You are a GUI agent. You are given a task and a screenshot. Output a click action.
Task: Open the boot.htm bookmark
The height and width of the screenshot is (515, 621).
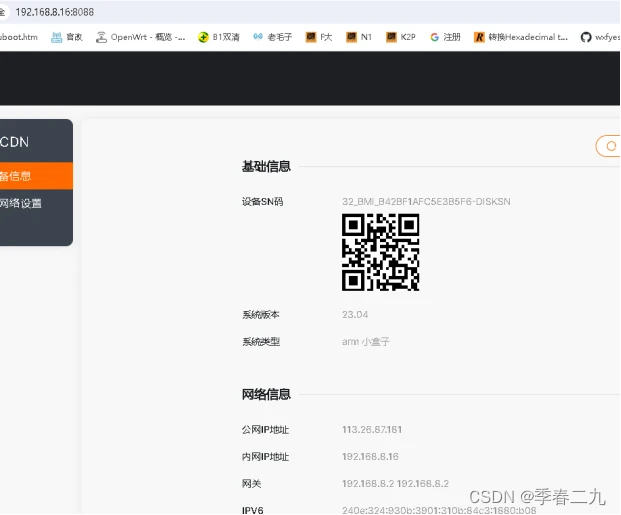pos(19,37)
